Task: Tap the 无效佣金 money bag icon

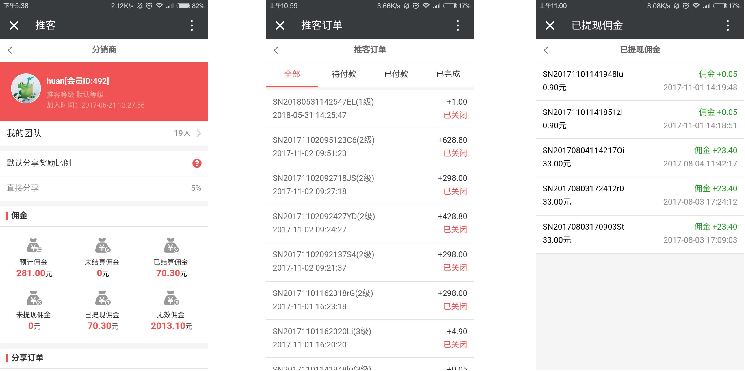Action: pyautogui.click(x=171, y=298)
